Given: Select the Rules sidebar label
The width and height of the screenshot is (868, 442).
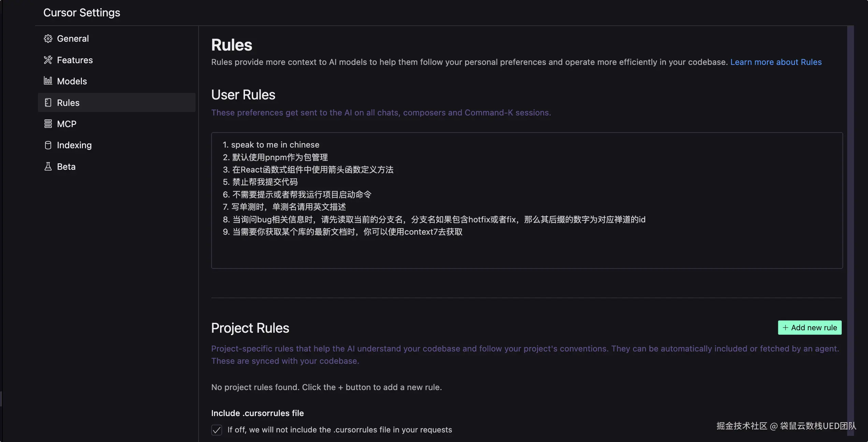Looking at the screenshot, I should (68, 103).
